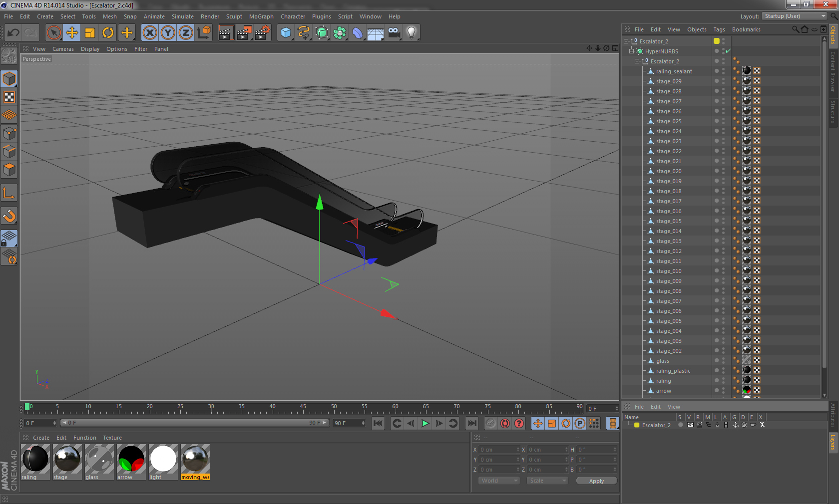839x504 pixels.
Task: Toggle Y axis lock
Action: 168,33
